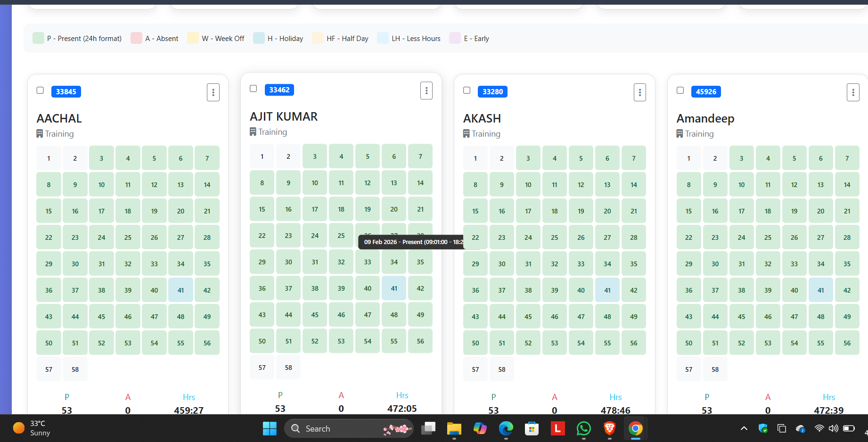868x442 pixels.
Task: Click the Training icon on AKASH's card
Action: click(x=466, y=134)
